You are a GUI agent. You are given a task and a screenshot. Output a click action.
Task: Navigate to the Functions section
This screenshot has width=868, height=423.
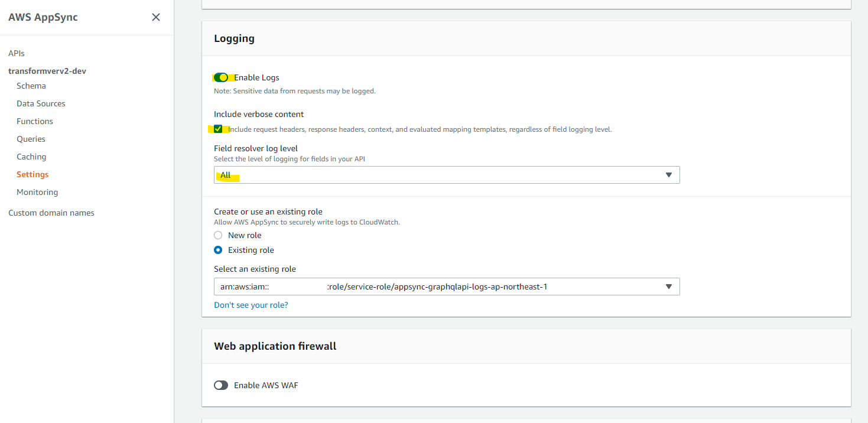[35, 121]
